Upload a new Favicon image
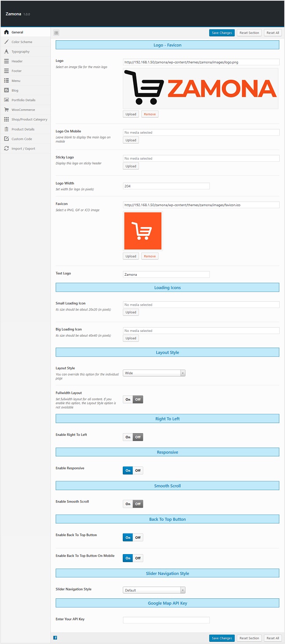The width and height of the screenshot is (285, 644). [131, 256]
